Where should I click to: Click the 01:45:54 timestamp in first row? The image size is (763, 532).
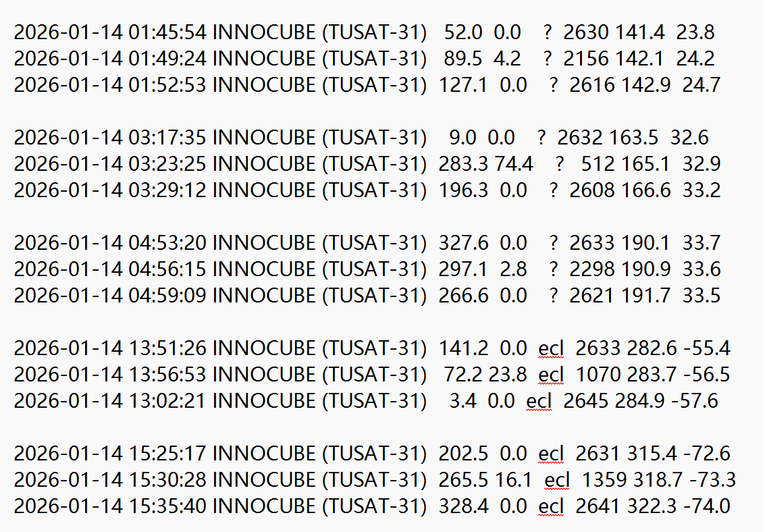167,32
